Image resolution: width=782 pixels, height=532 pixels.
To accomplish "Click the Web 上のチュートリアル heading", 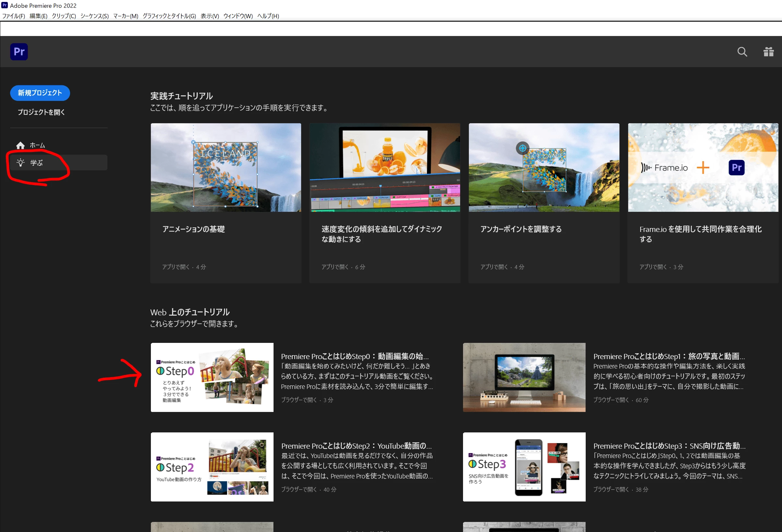I will (190, 312).
